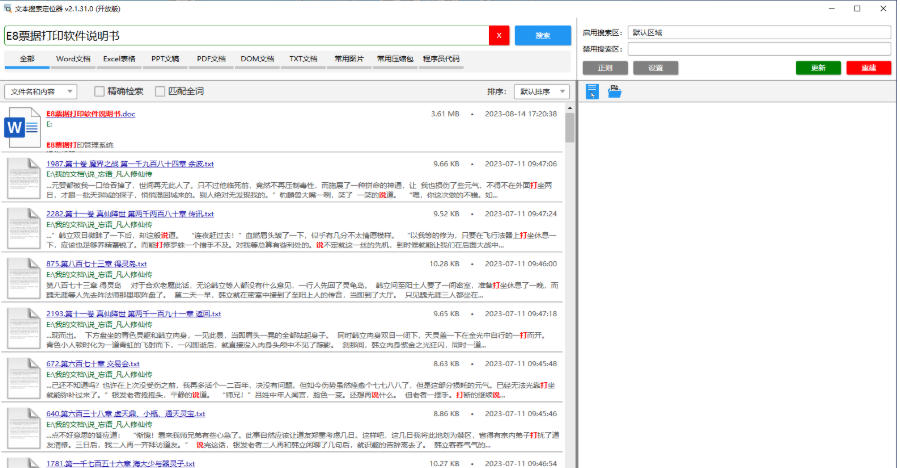The image size is (900, 468).
Task: Select file icon of result 1987
Action: pyautogui.click(x=23, y=178)
